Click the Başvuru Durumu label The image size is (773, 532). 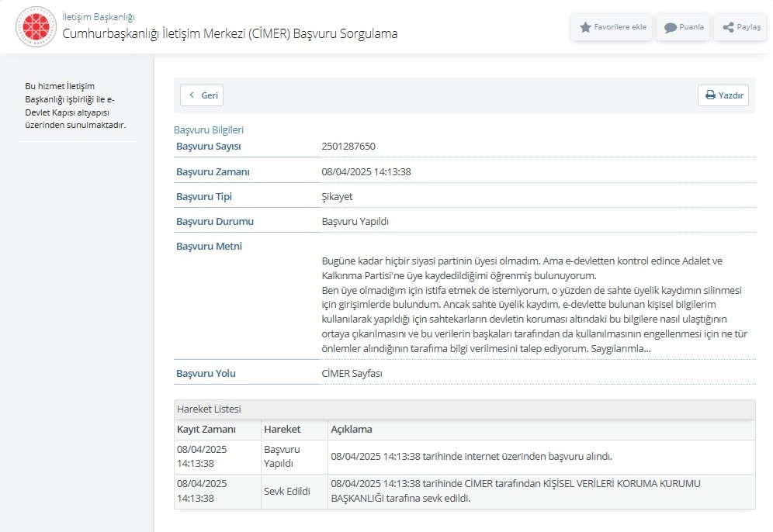click(x=215, y=222)
